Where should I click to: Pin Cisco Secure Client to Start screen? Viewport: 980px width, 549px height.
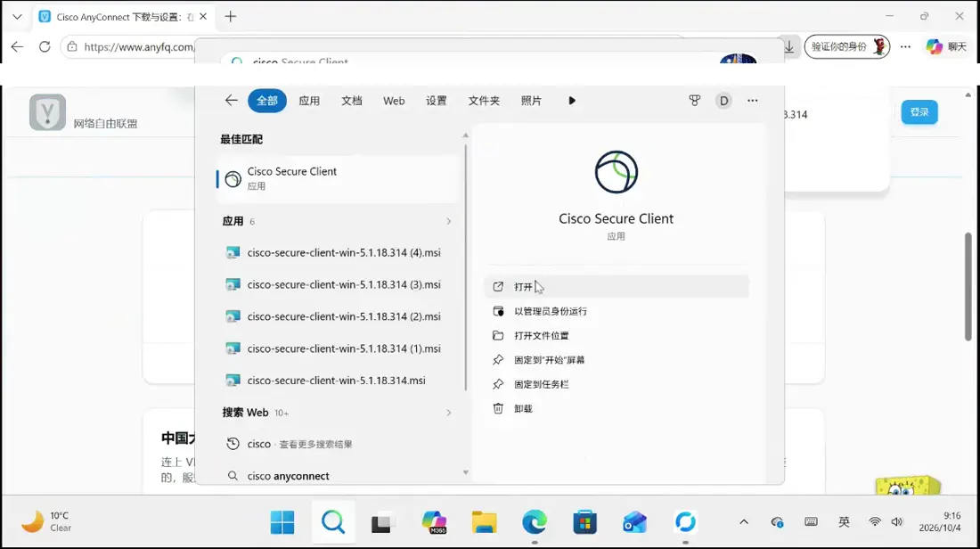click(x=617, y=359)
